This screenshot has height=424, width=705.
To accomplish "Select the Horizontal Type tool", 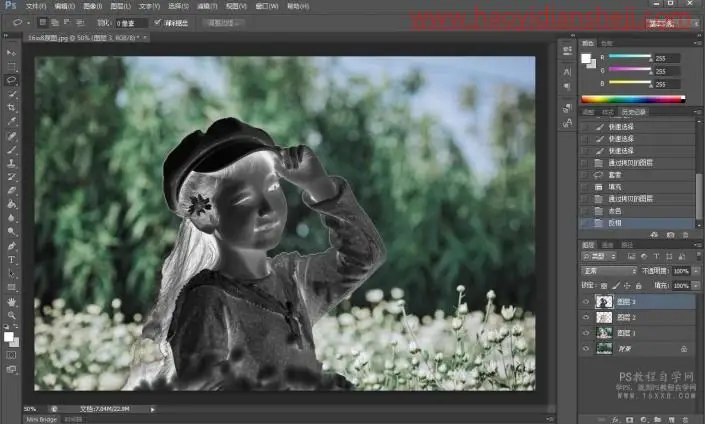I will (x=11, y=259).
